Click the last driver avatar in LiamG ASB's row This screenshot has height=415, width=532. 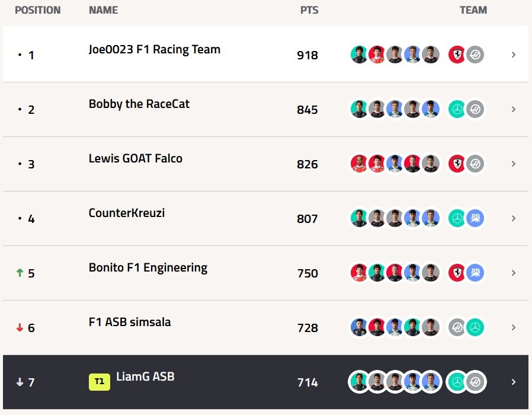coord(430,382)
